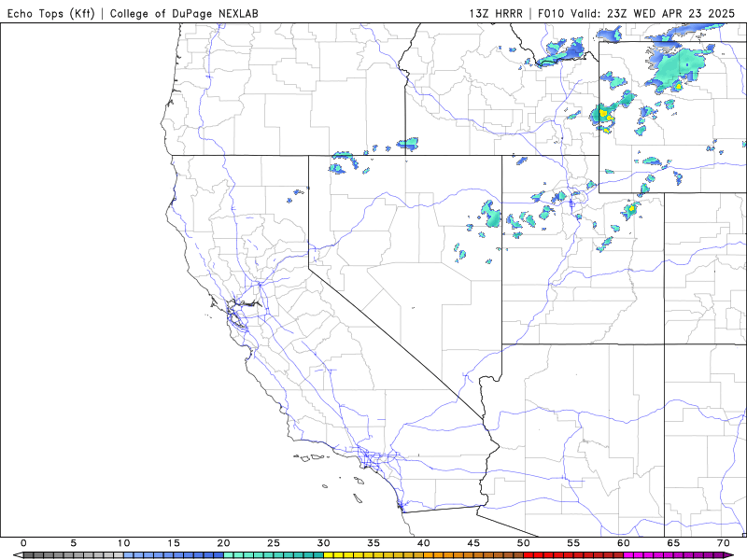
Task: Select the "College of DuPage NEXLAB" label
Action: pos(184,13)
